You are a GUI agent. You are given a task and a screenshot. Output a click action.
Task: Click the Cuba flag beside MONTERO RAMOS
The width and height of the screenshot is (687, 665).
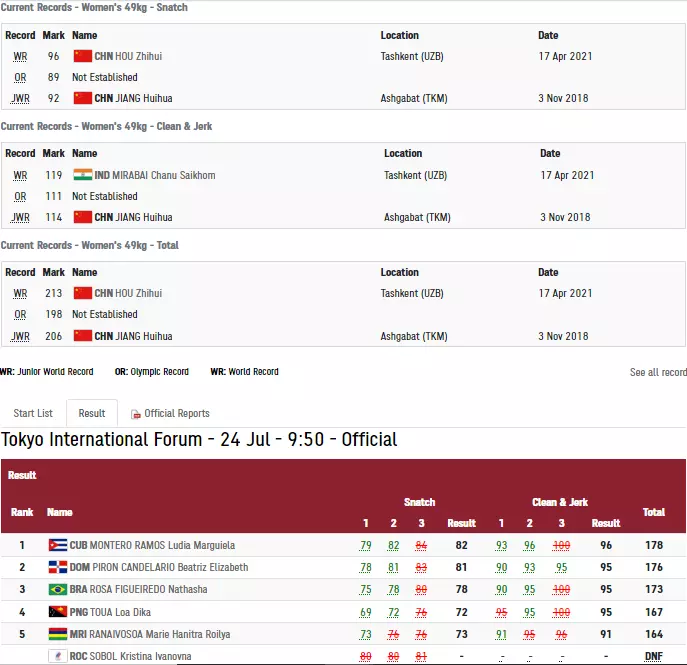click(x=58, y=546)
